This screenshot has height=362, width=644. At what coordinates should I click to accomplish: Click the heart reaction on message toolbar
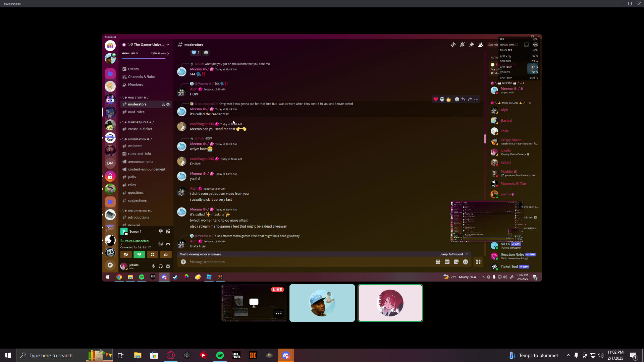(435, 99)
